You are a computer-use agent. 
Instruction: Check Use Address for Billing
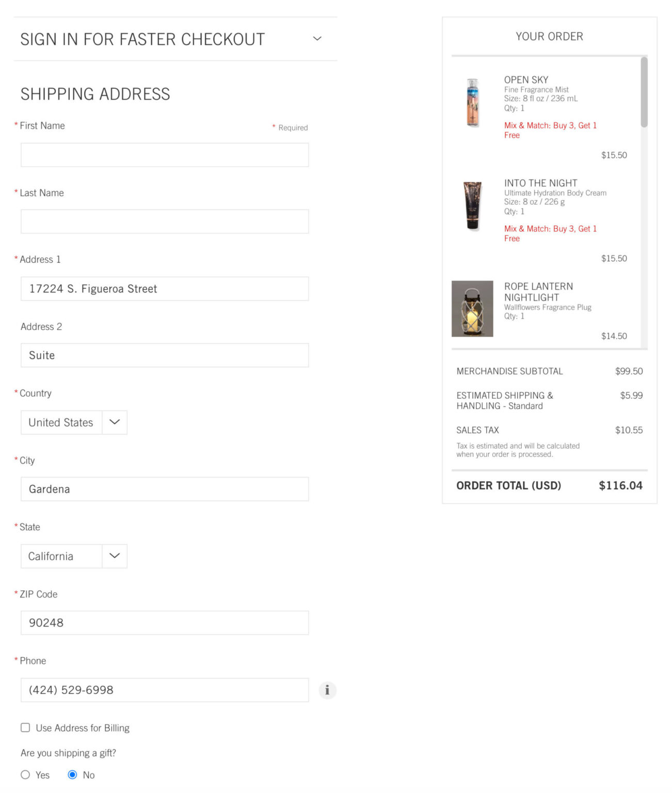[x=25, y=727]
